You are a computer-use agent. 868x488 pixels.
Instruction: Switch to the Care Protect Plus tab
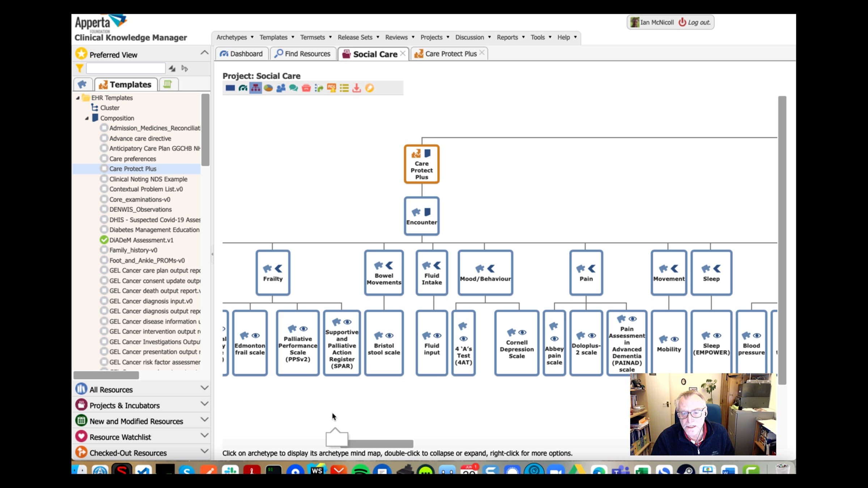[x=450, y=54]
